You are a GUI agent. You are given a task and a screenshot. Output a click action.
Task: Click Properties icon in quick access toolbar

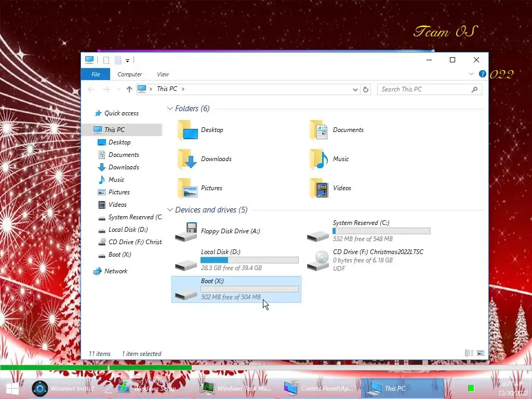click(106, 60)
